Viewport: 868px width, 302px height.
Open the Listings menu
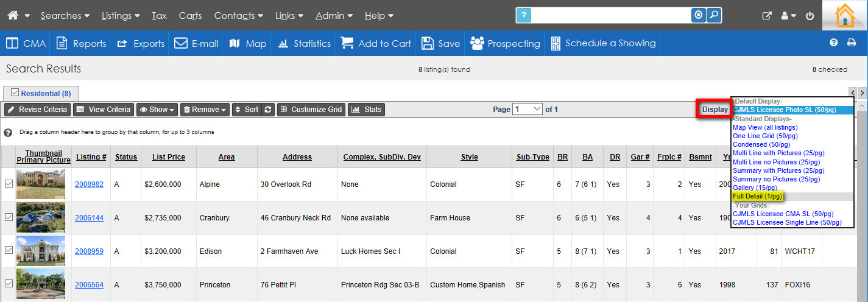point(120,15)
